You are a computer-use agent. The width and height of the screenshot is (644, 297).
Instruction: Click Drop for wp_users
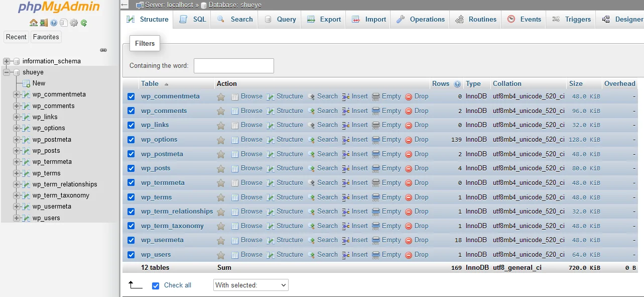[417, 255]
